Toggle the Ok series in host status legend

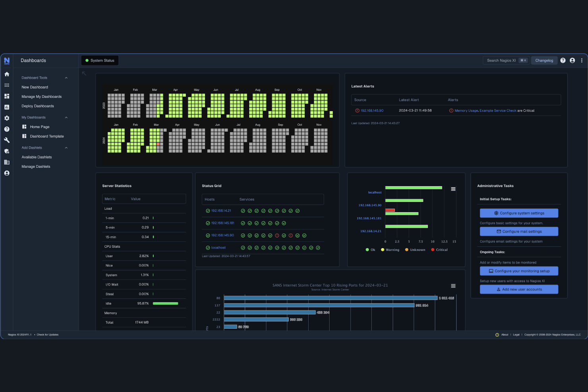[369, 249]
